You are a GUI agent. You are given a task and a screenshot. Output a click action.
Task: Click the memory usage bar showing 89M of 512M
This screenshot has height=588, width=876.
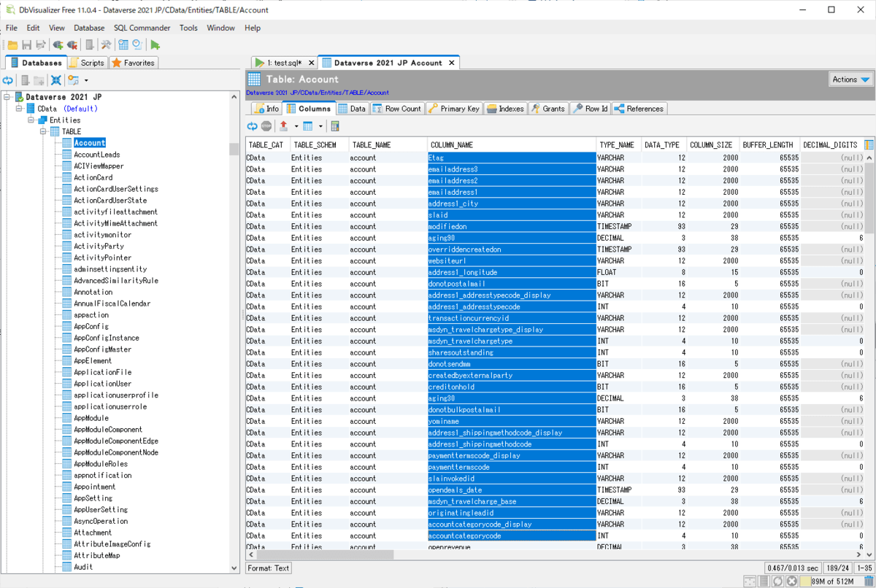[831, 581]
